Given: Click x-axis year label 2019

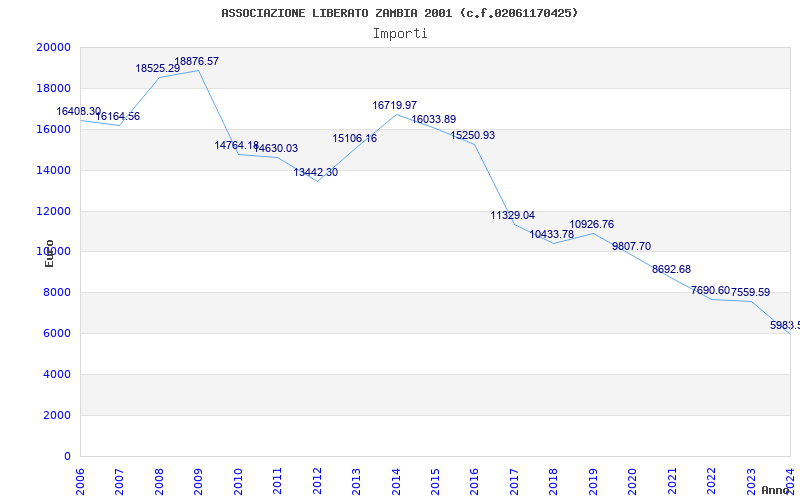Looking at the screenshot, I should 593,481.
